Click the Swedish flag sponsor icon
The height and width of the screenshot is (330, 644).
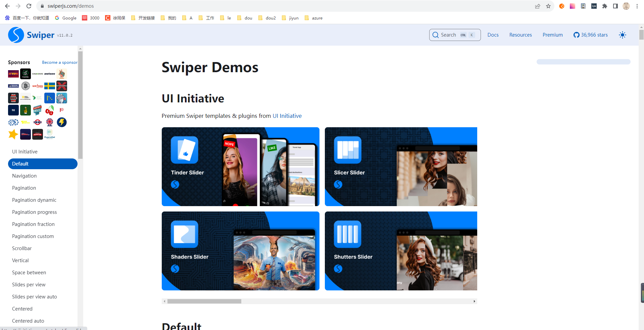coord(50,86)
